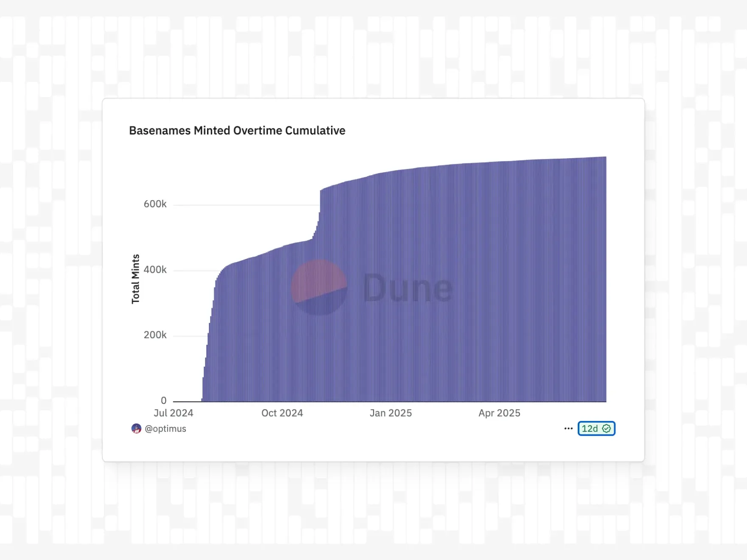Click the Jul 2024 x-axis label
This screenshot has width=747, height=560.
(x=173, y=413)
